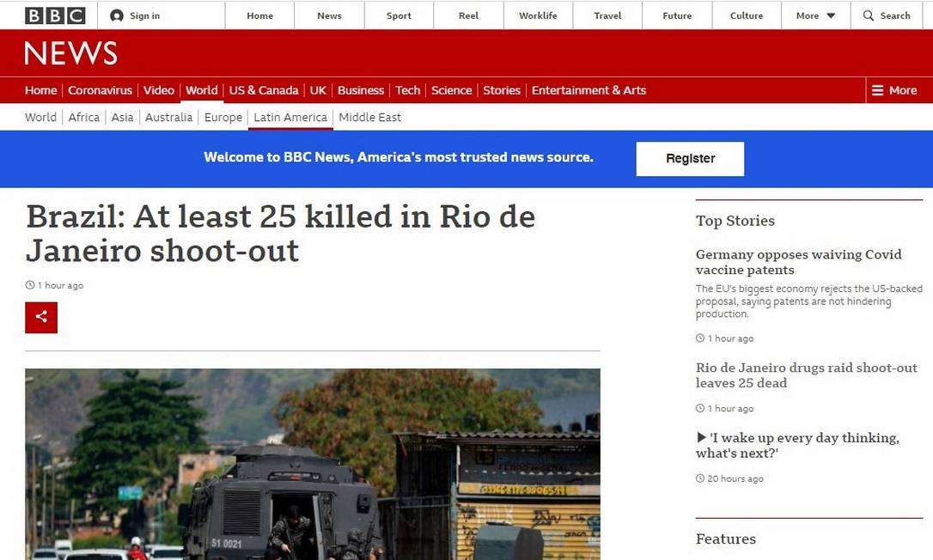
Task: Click the BBC logo in header
Action: tap(54, 15)
